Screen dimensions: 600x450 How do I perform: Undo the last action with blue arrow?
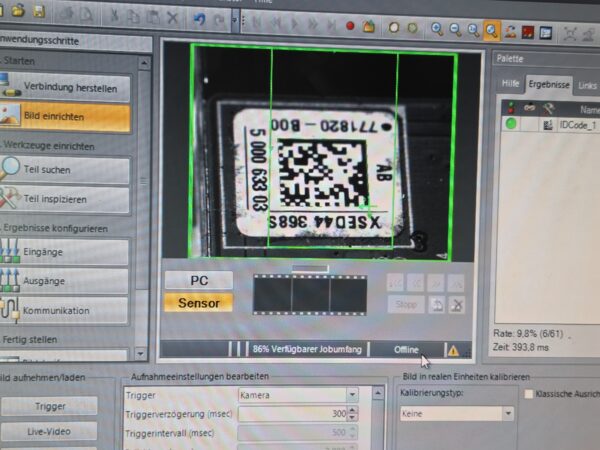coord(199,19)
